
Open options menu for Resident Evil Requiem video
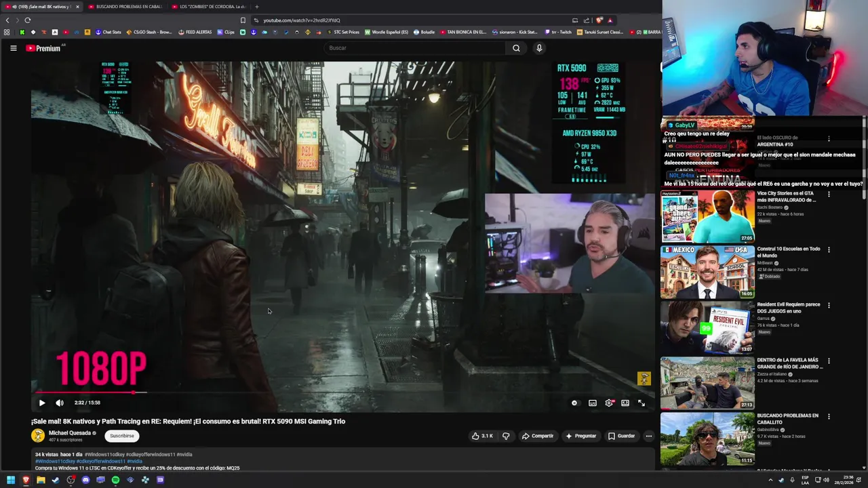829,306
